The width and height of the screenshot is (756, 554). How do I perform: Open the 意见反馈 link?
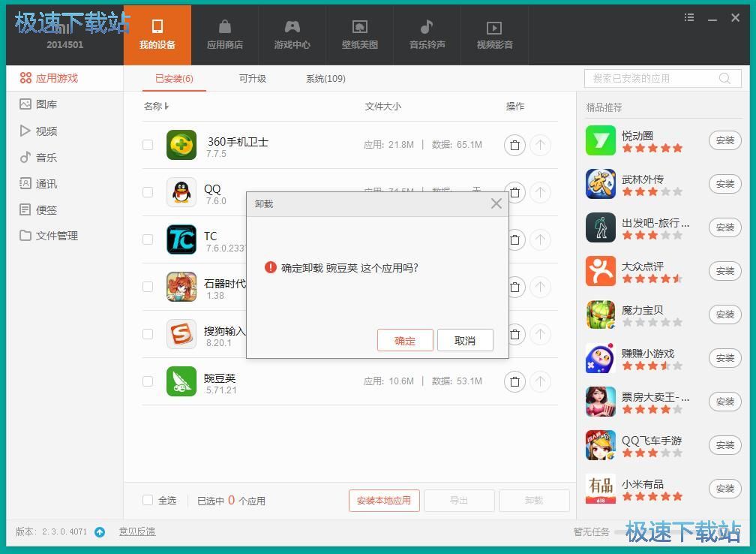137,531
